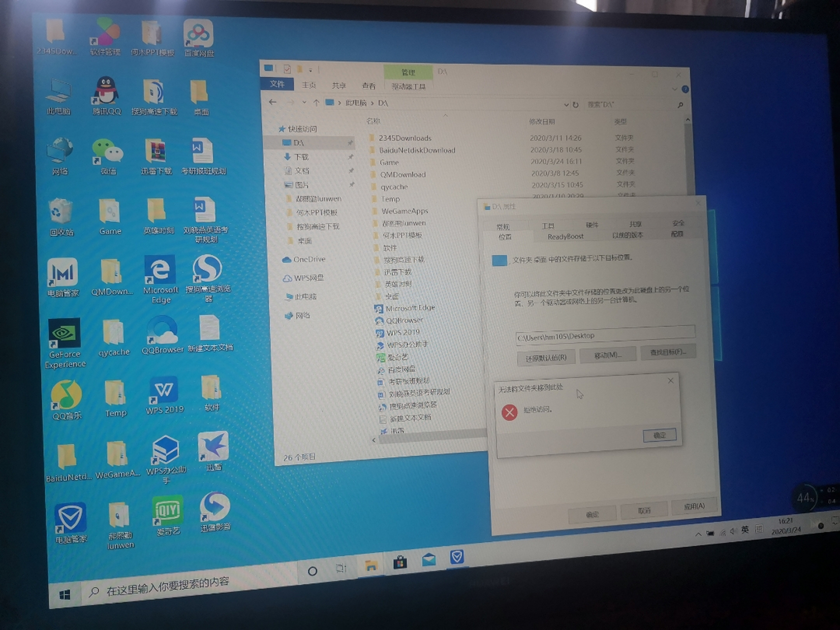The width and height of the screenshot is (840, 630).
Task: Open the QQ音乐 desktop icon
Action: pyautogui.click(x=66, y=400)
